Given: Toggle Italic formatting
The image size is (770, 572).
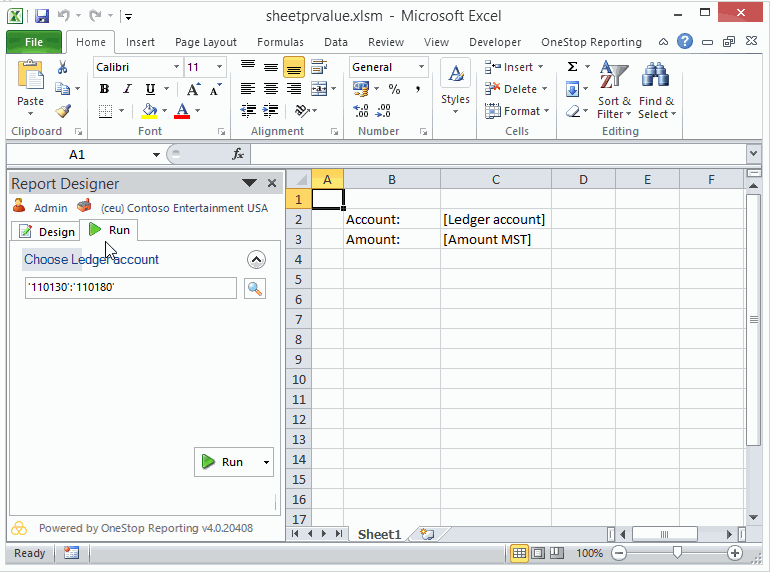Looking at the screenshot, I should pos(127,89).
